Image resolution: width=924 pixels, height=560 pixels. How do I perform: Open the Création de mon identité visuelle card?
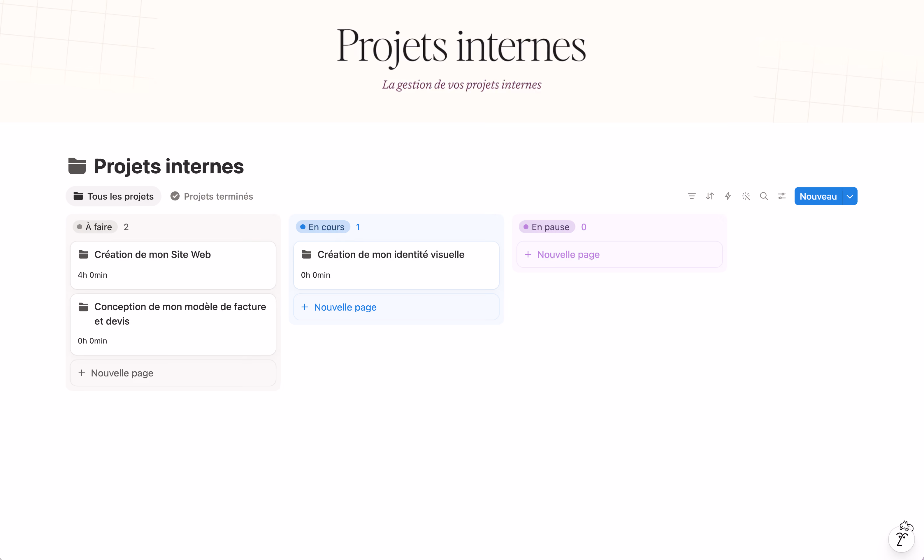coord(396,265)
